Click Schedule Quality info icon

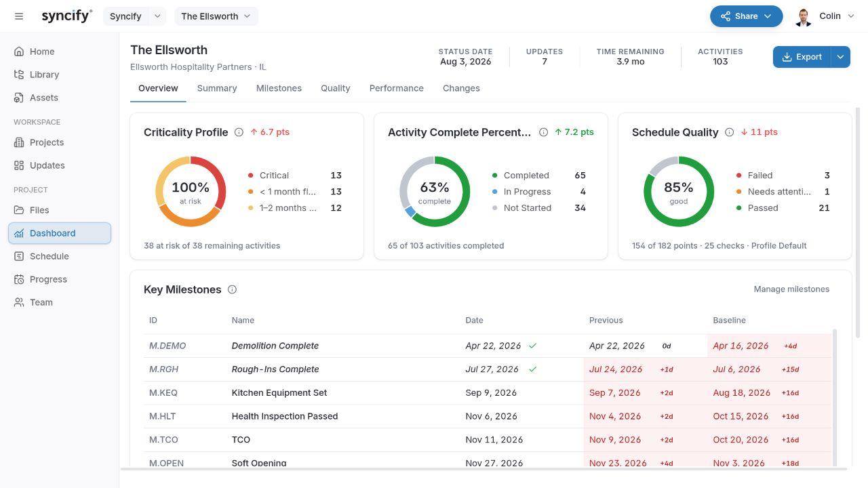point(729,133)
